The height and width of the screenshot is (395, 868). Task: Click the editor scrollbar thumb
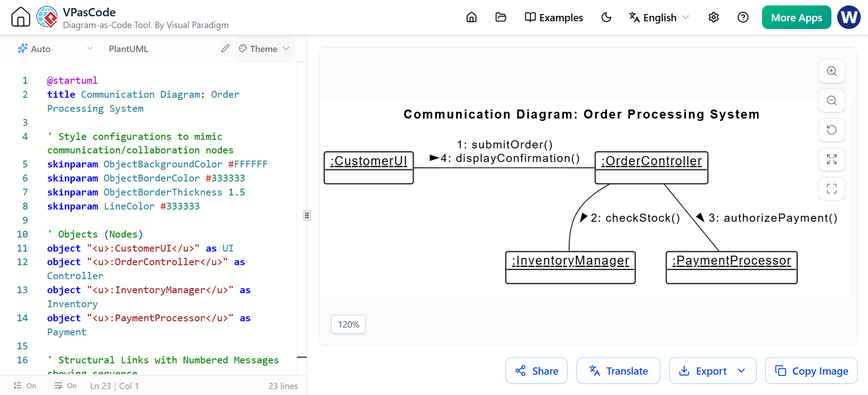(302, 357)
